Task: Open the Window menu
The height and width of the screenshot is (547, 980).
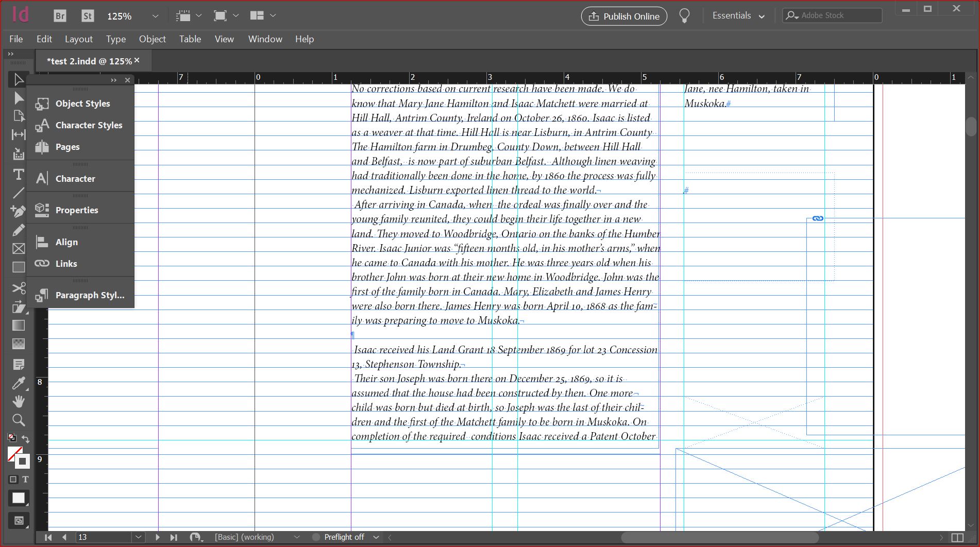Action: coord(265,39)
